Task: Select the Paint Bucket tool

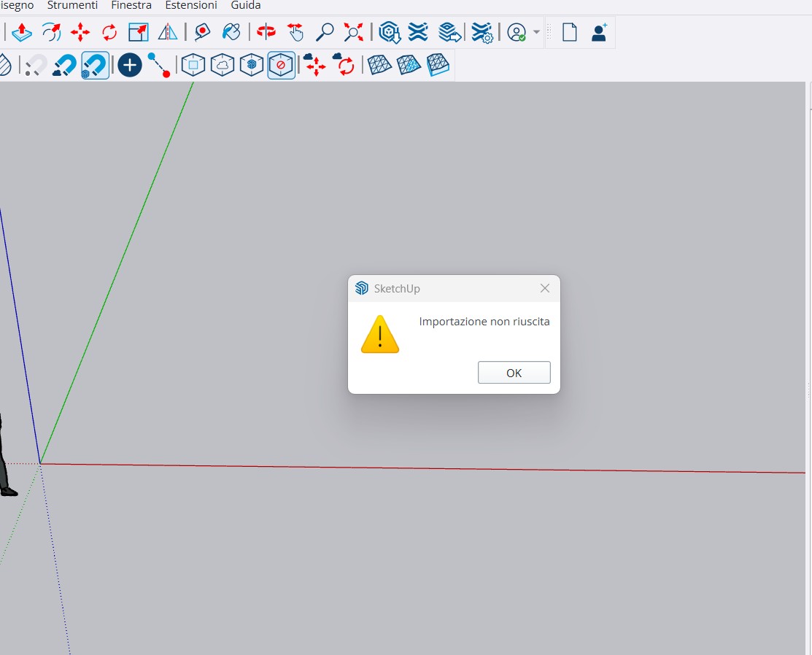Action: [231, 32]
